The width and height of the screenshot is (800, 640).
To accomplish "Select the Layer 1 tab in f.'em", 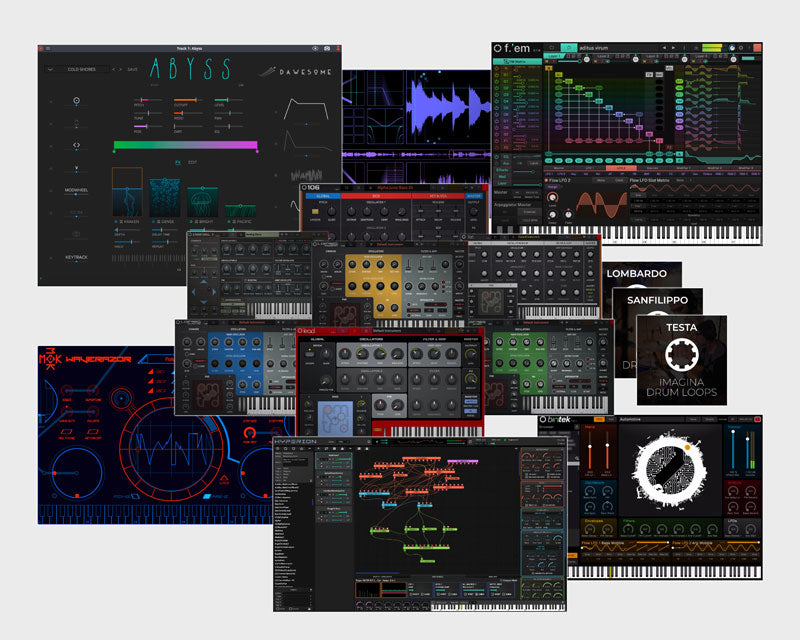I will point(556,56).
